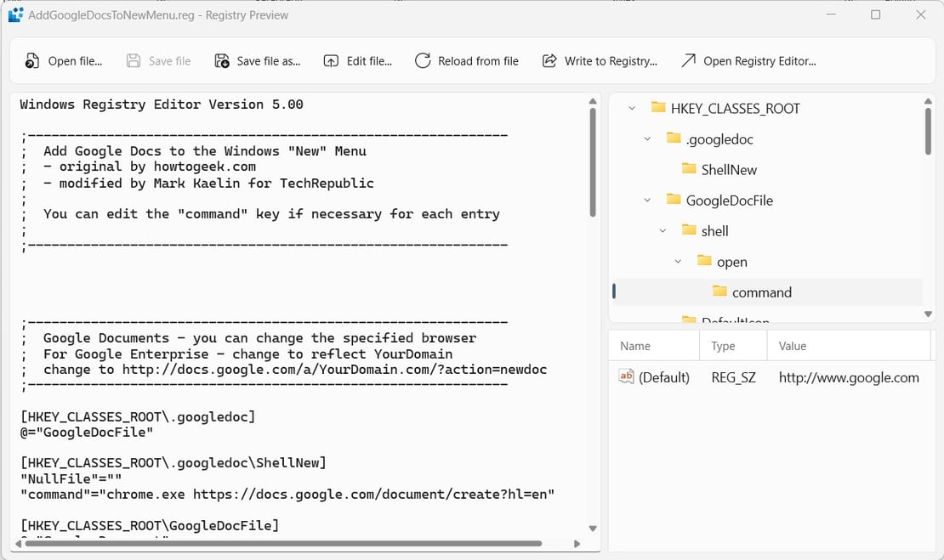Image resolution: width=944 pixels, height=560 pixels.
Task: Click the Save file floppy icon
Action: coord(133,60)
